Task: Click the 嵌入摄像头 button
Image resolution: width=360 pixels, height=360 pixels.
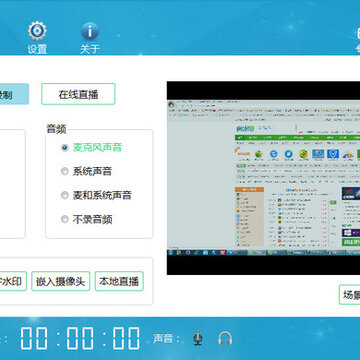Action: [61, 281]
